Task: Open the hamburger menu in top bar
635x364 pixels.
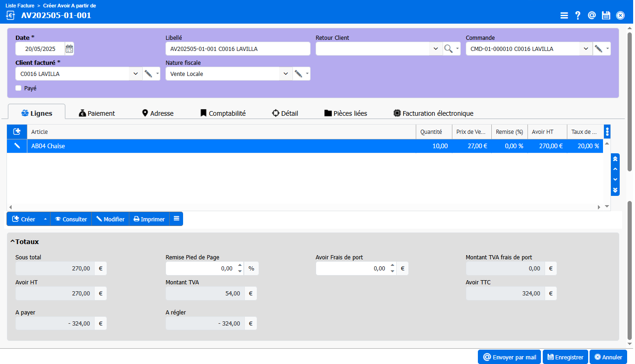Action: [x=564, y=15]
